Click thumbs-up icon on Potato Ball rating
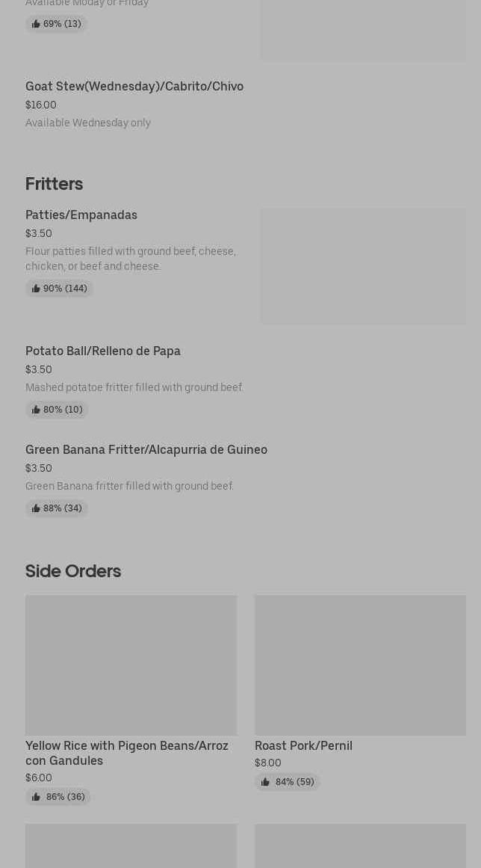This screenshot has width=481, height=868. 36,410
